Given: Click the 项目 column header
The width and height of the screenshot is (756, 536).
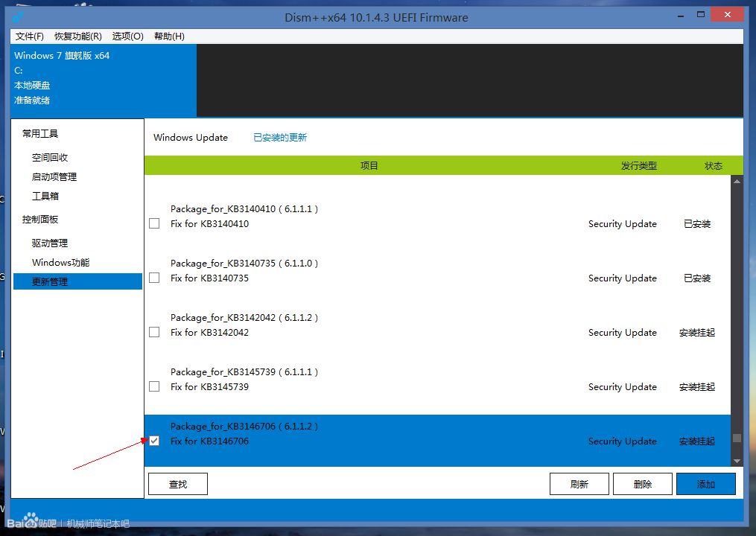Looking at the screenshot, I should [369, 166].
